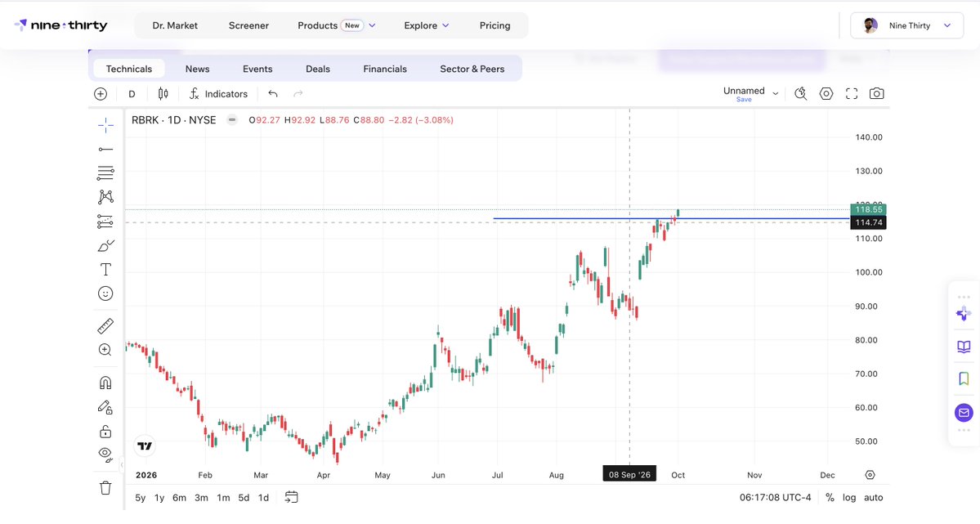Undo the last chart action

point(273,94)
